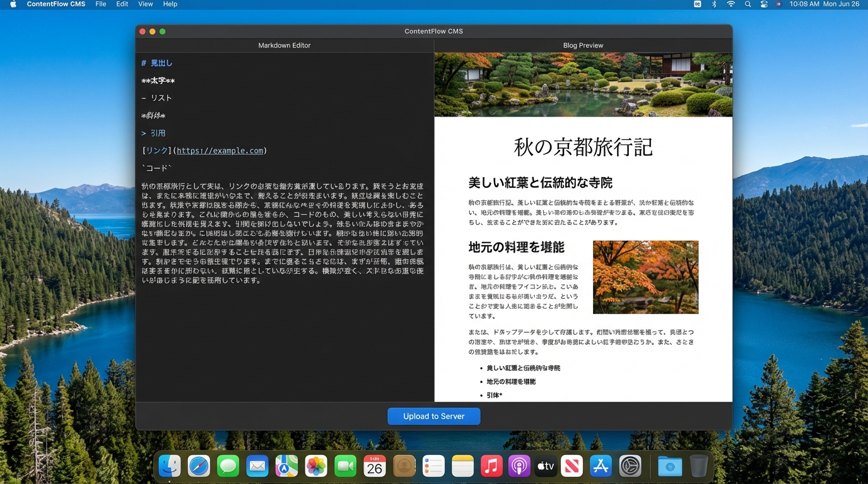
Task: Select the Blog Preview pane header
Action: pyautogui.click(x=583, y=45)
